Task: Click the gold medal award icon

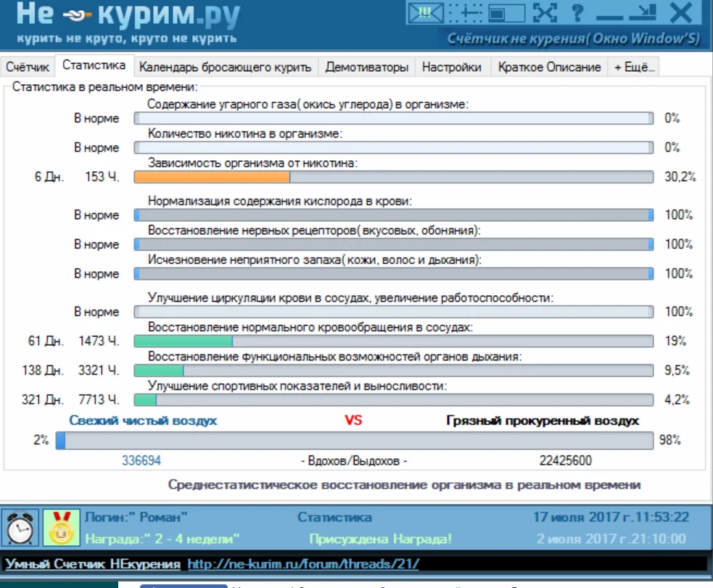Action: 56,528
